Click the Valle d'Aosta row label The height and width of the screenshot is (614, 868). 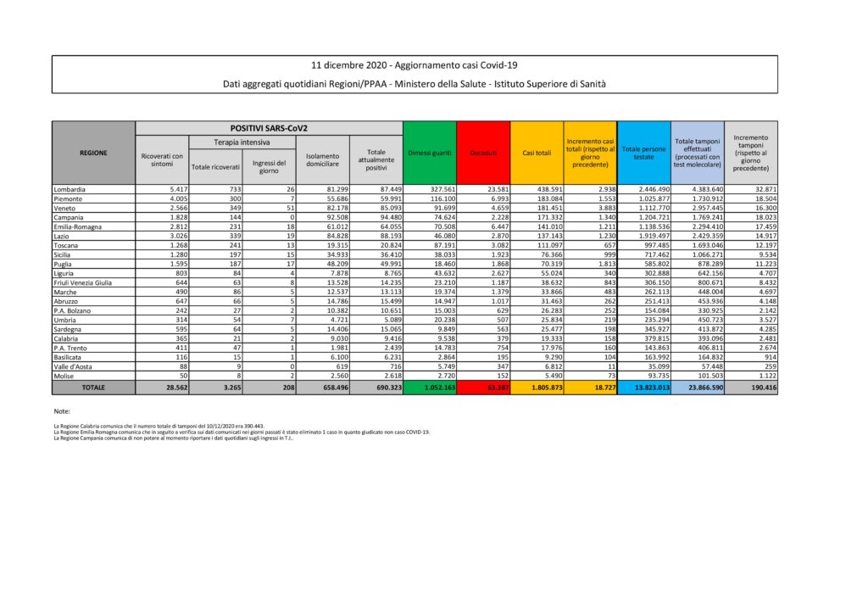(x=73, y=366)
